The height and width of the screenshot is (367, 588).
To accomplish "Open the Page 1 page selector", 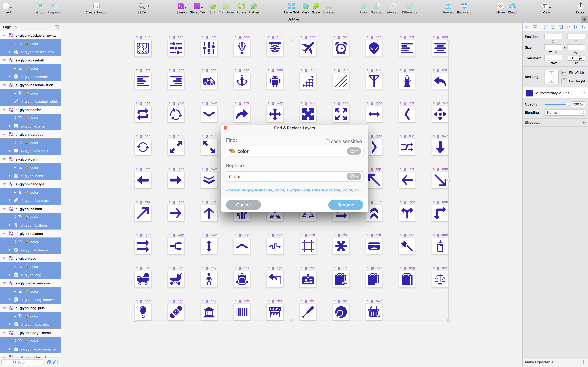I will tap(10, 27).
